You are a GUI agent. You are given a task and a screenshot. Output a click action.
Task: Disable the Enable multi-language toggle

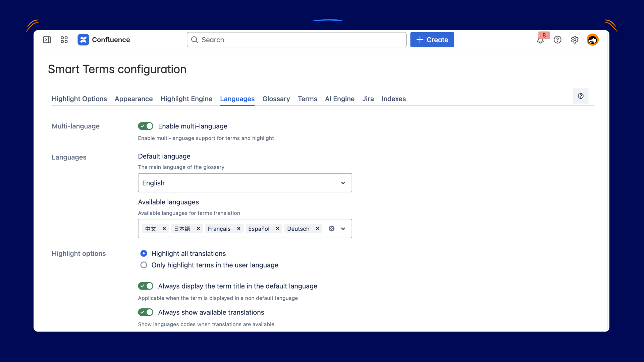coord(146,126)
